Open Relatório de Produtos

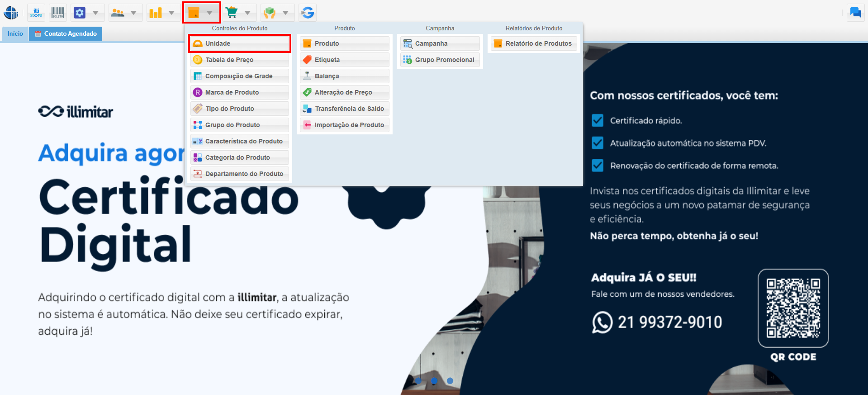point(534,43)
